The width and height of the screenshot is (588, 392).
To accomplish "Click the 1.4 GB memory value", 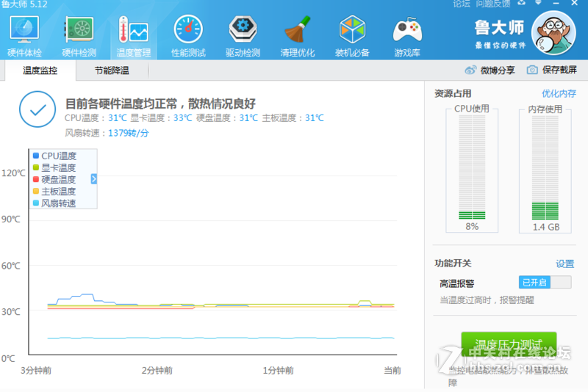I will tap(546, 227).
